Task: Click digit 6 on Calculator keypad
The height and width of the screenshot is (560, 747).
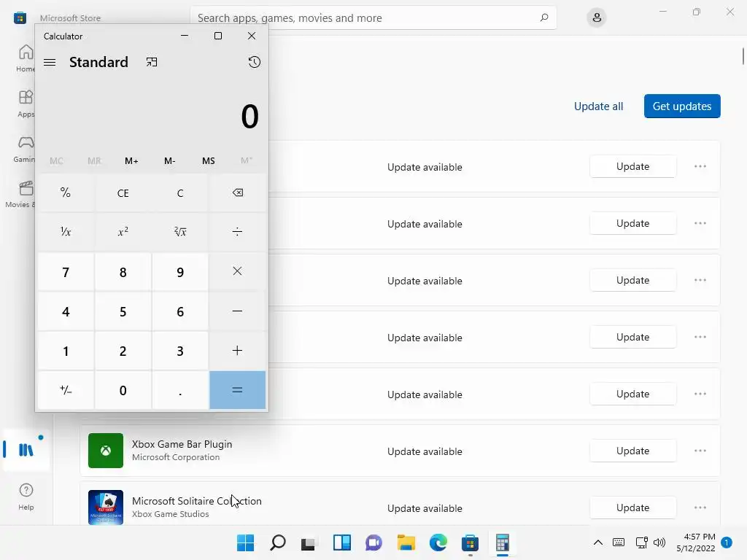Action: (180, 311)
